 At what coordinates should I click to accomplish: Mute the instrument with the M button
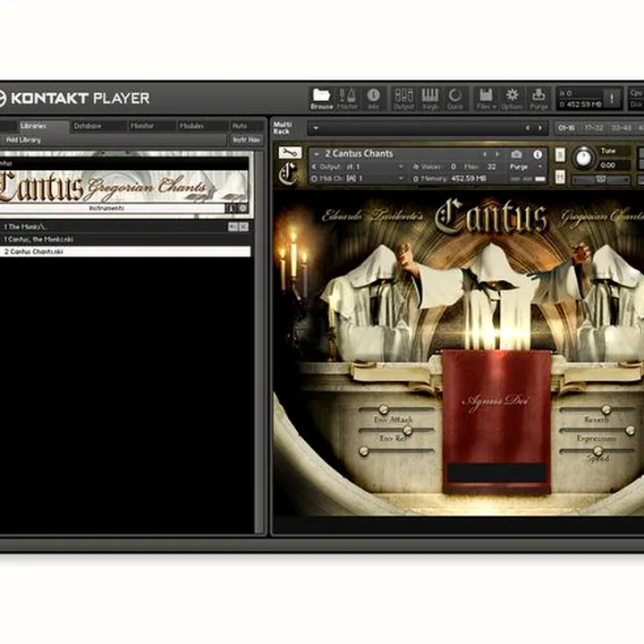point(560,177)
